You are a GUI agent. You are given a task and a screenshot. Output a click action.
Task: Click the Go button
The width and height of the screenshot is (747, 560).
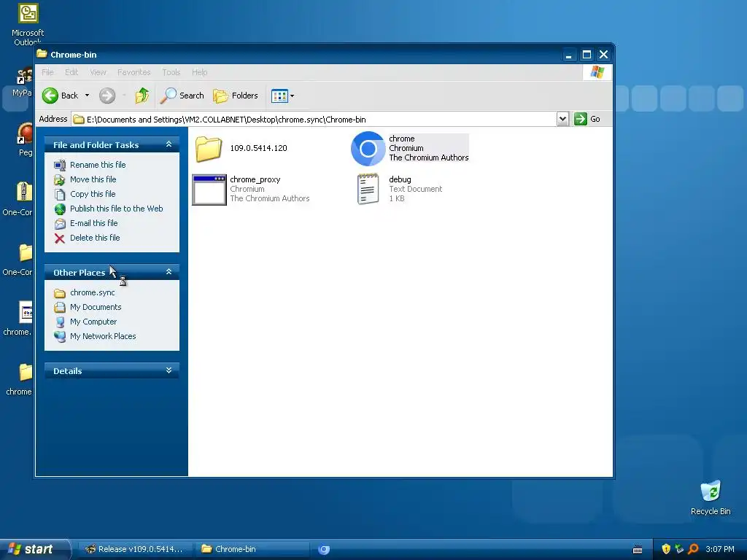[x=587, y=119]
